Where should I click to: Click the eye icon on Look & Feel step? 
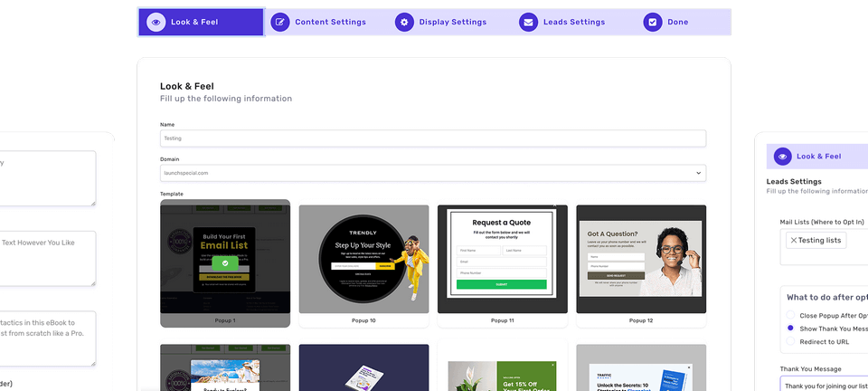[x=156, y=22]
